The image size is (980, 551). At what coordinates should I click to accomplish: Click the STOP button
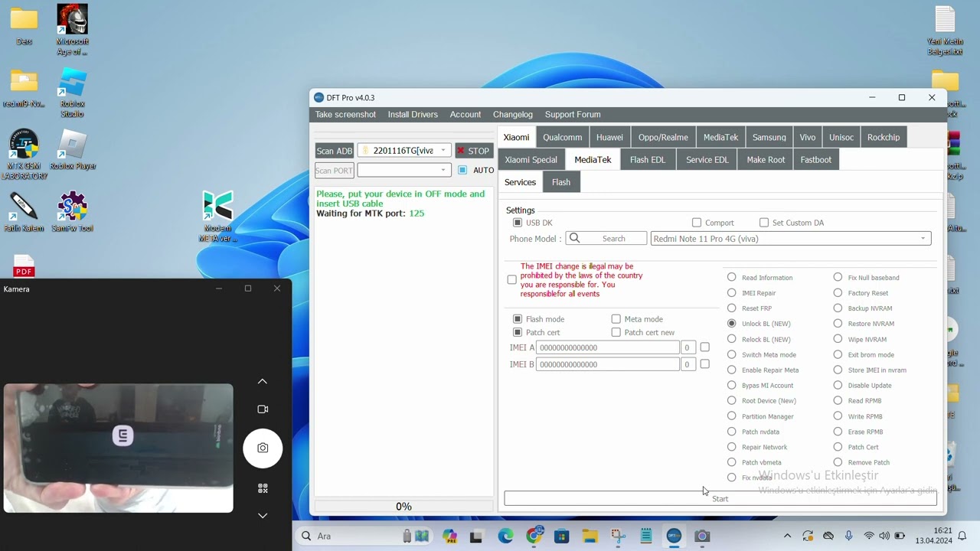point(474,151)
